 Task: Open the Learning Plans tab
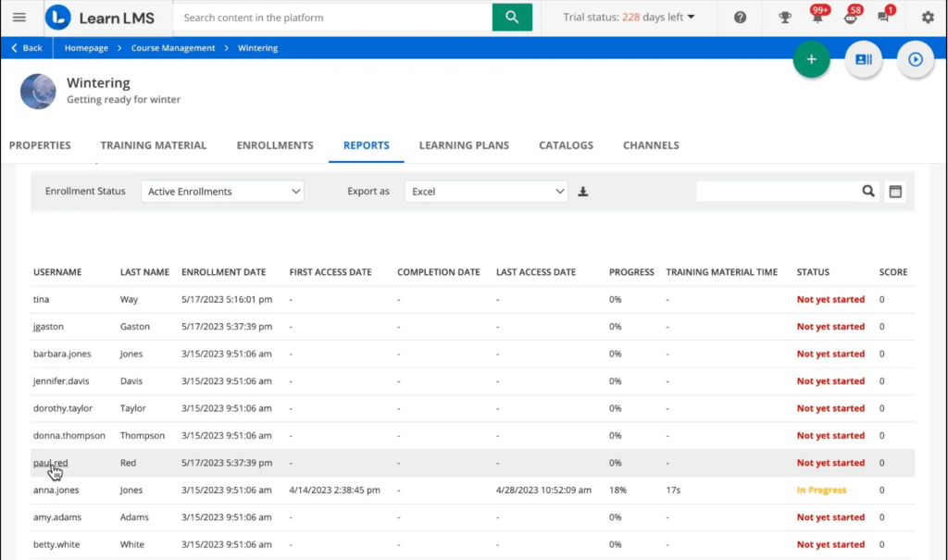[x=464, y=145]
